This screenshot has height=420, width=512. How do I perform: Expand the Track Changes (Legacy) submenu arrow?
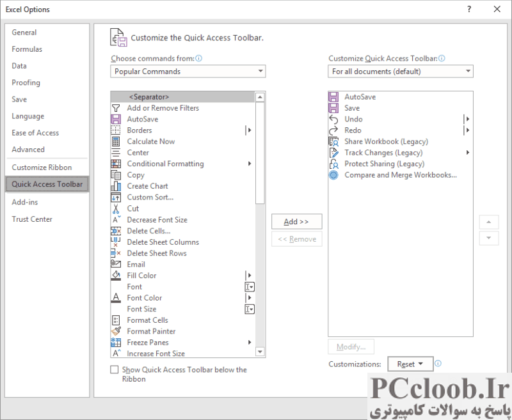pyautogui.click(x=468, y=153)
